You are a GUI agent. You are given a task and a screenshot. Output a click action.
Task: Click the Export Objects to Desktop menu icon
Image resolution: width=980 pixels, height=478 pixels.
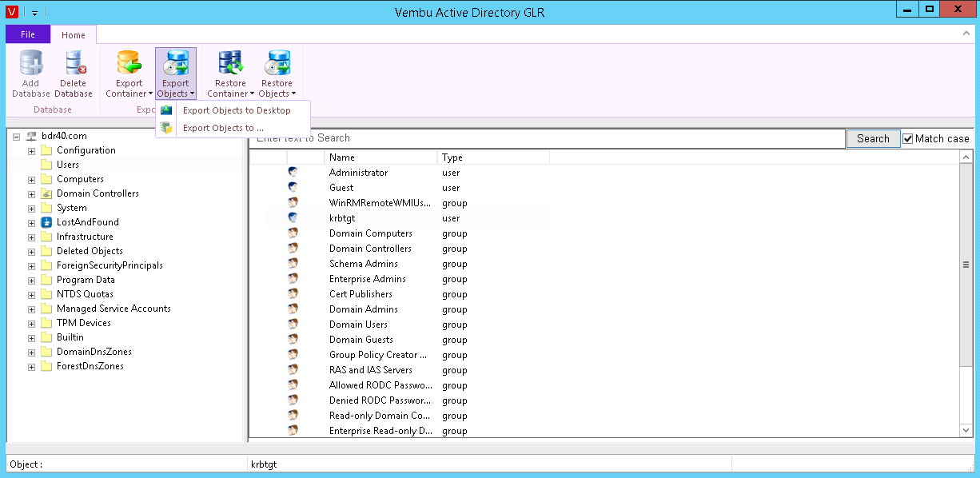166,110
